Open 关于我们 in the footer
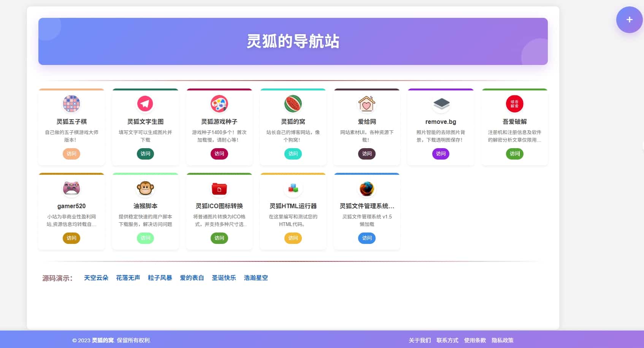The height and width of the screenshot is (348, 644). click(420, 340)
